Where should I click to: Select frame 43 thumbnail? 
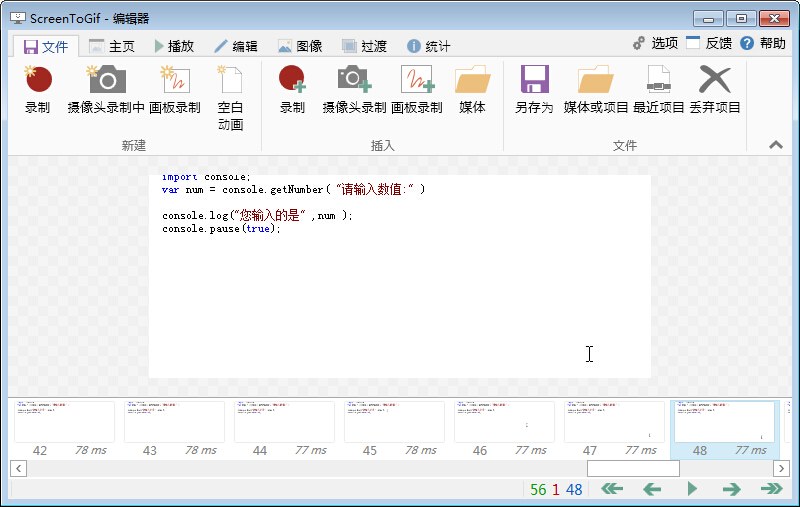tap(174, 429)
